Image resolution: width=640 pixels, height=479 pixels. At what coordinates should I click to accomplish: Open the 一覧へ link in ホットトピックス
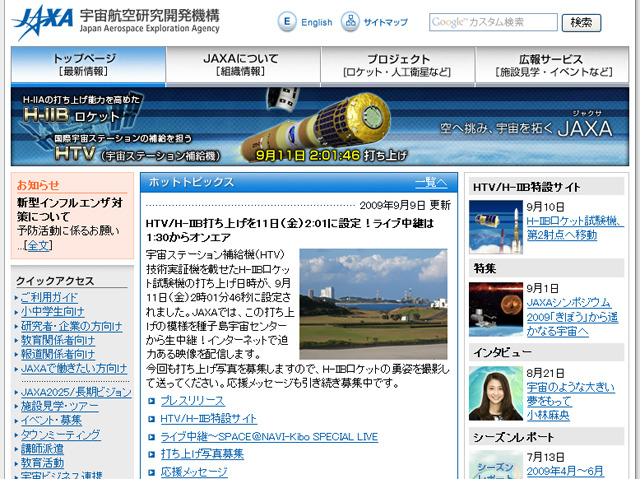pos(431,182)
